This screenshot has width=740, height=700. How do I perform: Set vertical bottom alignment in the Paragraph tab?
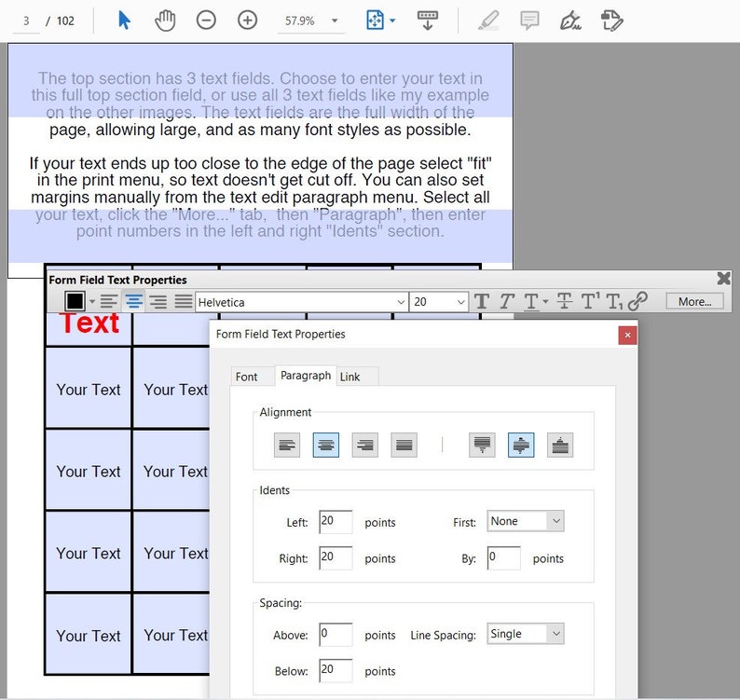(x=560, y=445)
